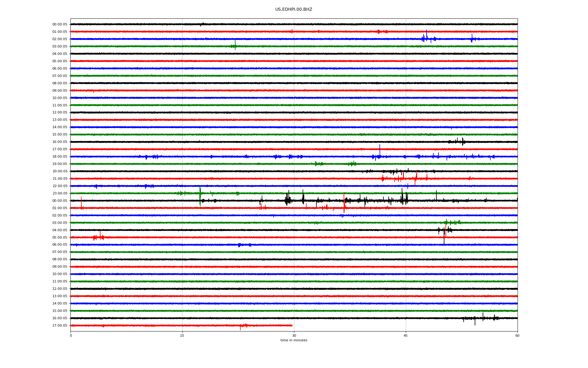Click the plot title US.EDHPI.00.BHZ

point(293,10)
